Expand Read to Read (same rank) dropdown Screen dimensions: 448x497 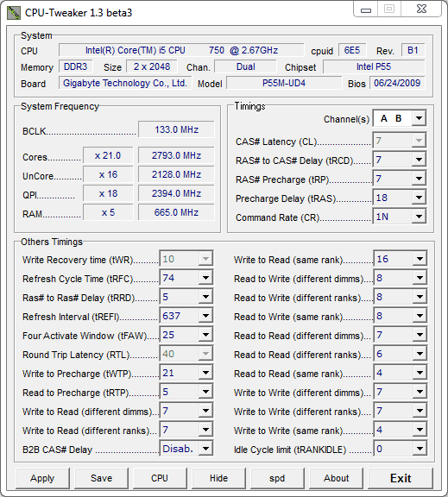tap(420, 373)
